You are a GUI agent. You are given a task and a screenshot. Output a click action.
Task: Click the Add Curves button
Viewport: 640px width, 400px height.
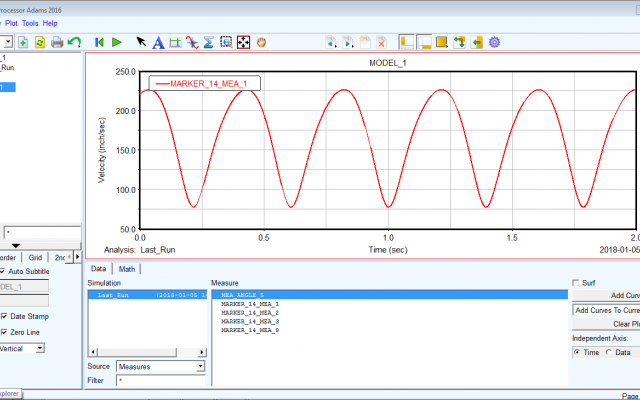pyautogui.click(x=606, y=295)
